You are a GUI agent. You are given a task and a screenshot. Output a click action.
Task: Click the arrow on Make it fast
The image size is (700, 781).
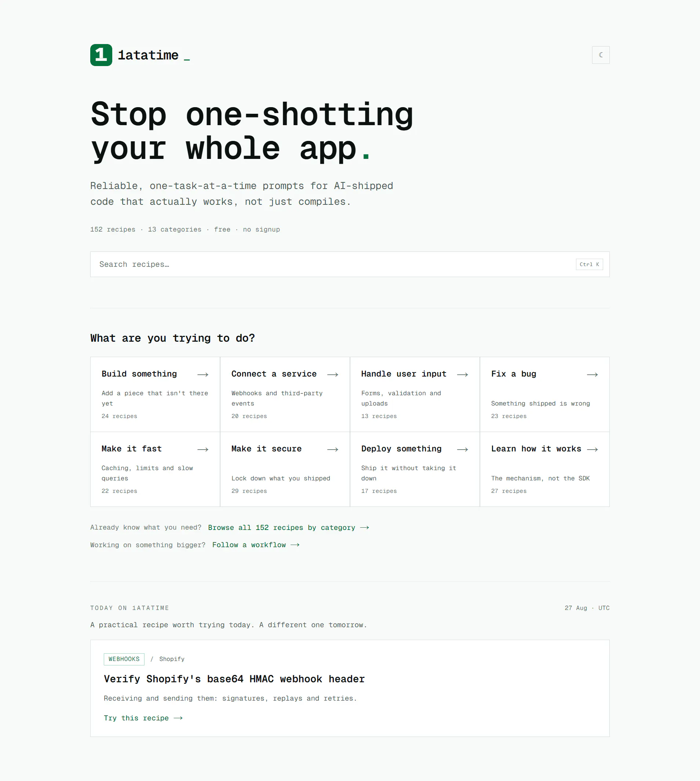[x=203, y=449]
